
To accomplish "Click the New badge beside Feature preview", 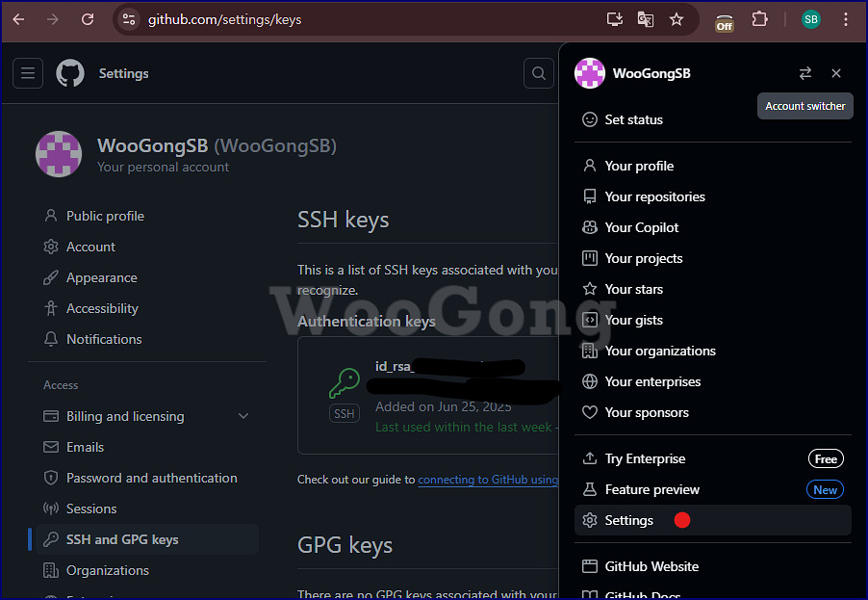I will pyautogui.click(x=825, y=490).
